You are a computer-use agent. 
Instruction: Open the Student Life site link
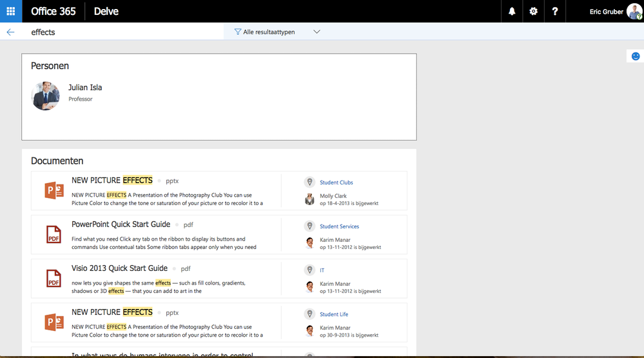[x=334, y=314]
